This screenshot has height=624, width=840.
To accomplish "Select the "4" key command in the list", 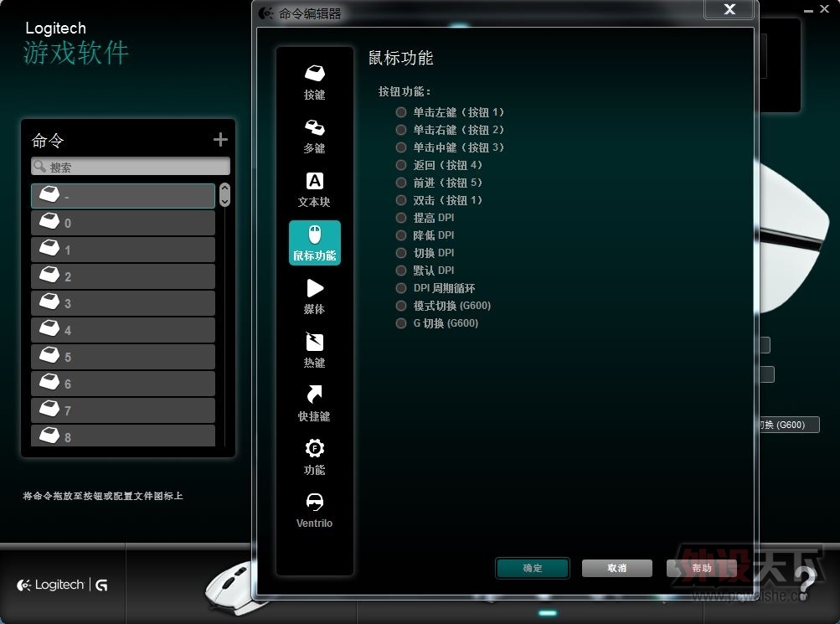I will 123,330.
